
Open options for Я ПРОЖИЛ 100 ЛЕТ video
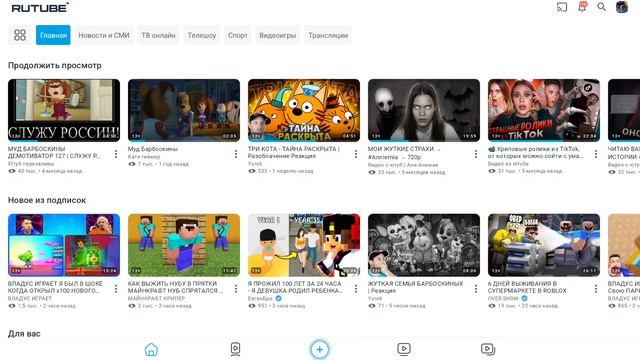click(x=356, y=289)
